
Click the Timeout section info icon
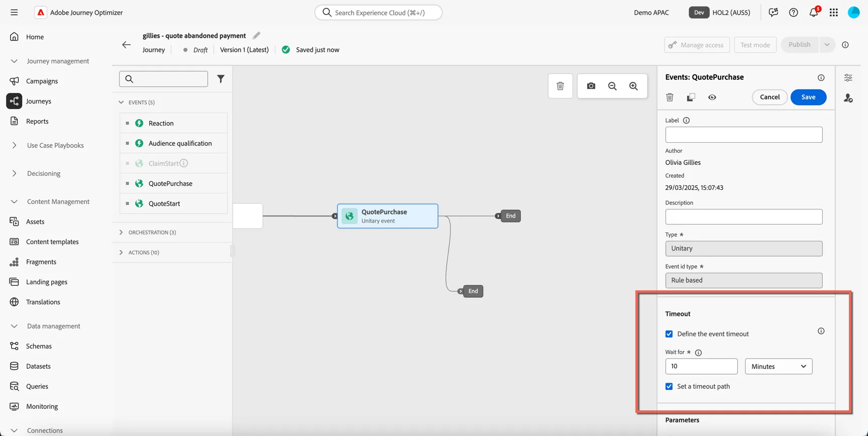[821, 331]
